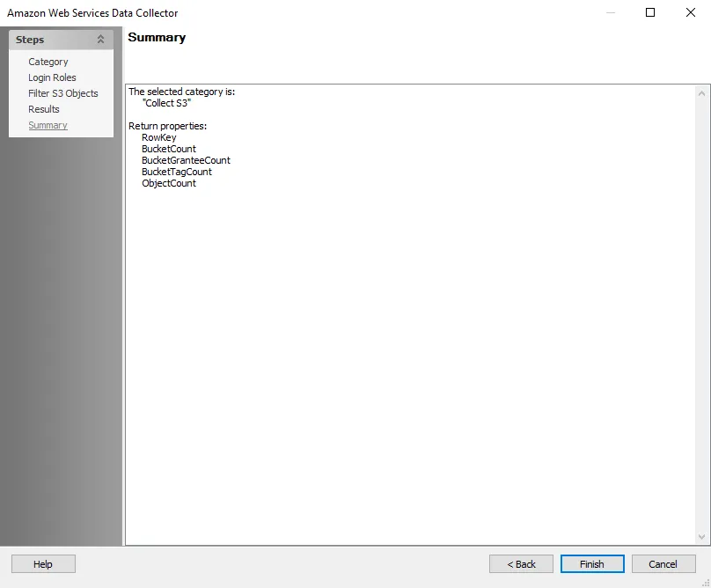Select the Summary step link
This screenshot has width=711, height=588.
tap(48, 125)
